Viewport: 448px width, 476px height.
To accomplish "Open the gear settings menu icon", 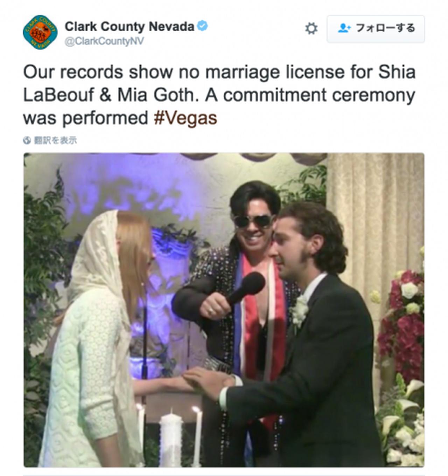I will coord(311,28).
